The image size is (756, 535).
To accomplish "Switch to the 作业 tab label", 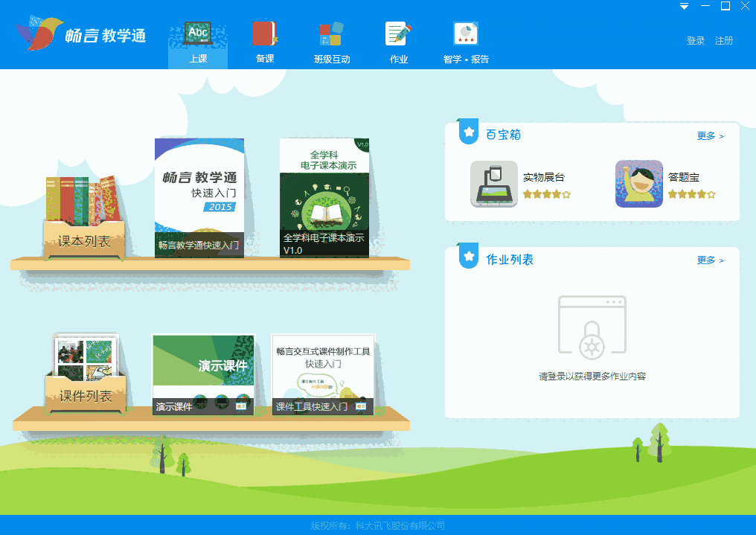I will coord(399,60).
